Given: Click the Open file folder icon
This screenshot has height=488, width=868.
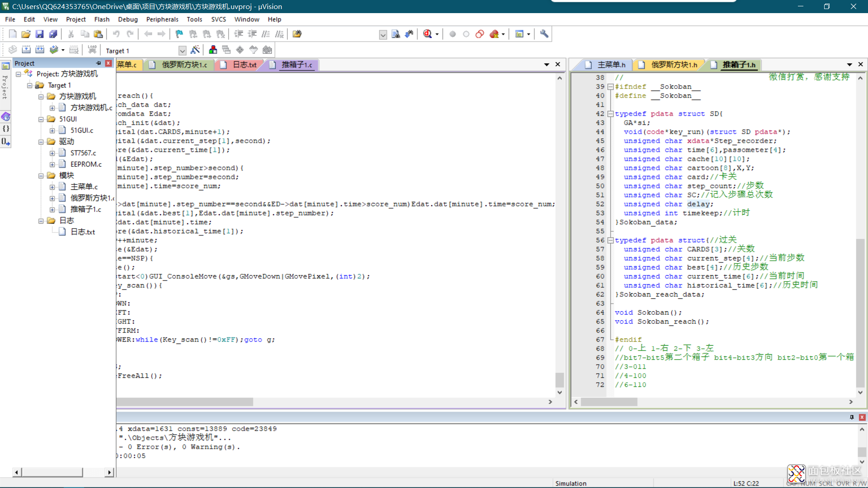Looking at the screenshot, I should 26,34.
